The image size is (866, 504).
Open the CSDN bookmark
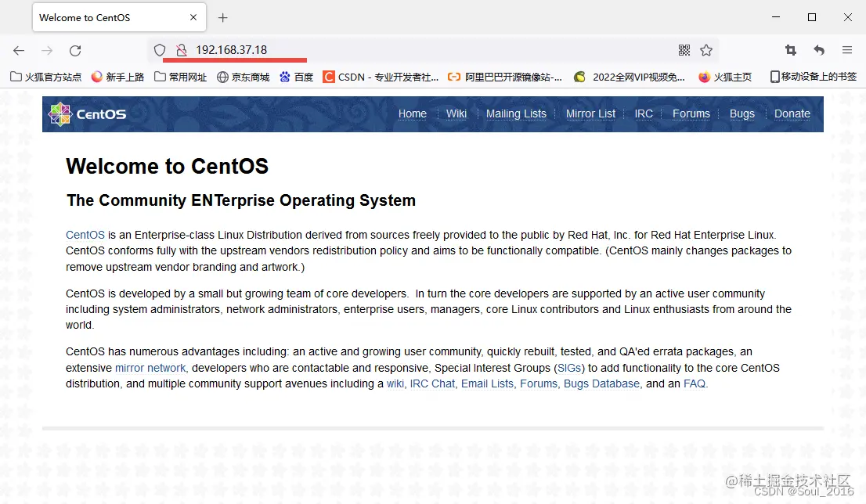pyautogui.click(x=381, y=77)
